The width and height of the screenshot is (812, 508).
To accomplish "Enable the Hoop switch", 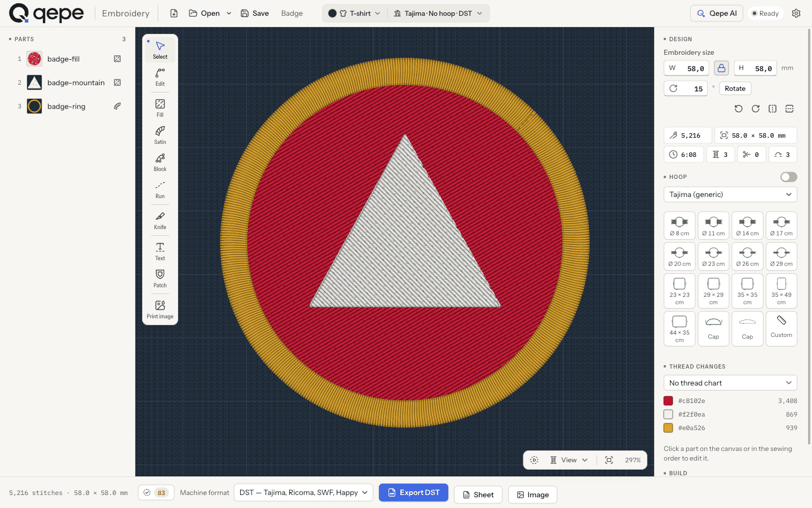I will point(789,177).
